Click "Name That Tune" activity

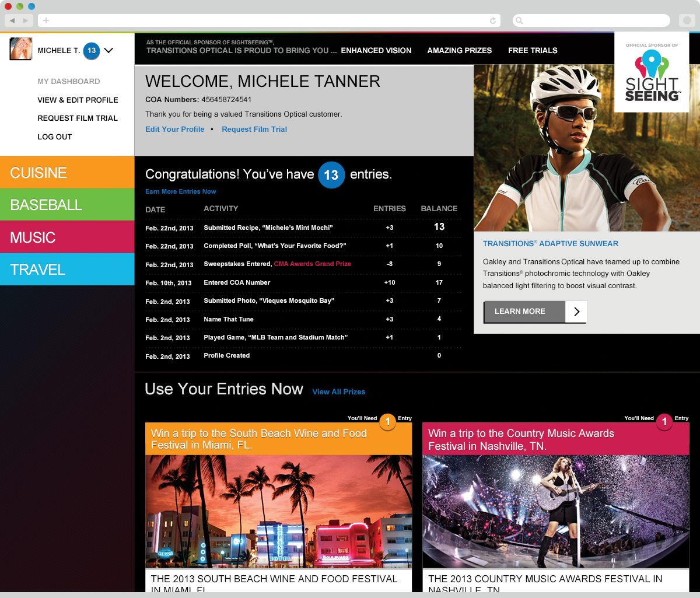229,319
